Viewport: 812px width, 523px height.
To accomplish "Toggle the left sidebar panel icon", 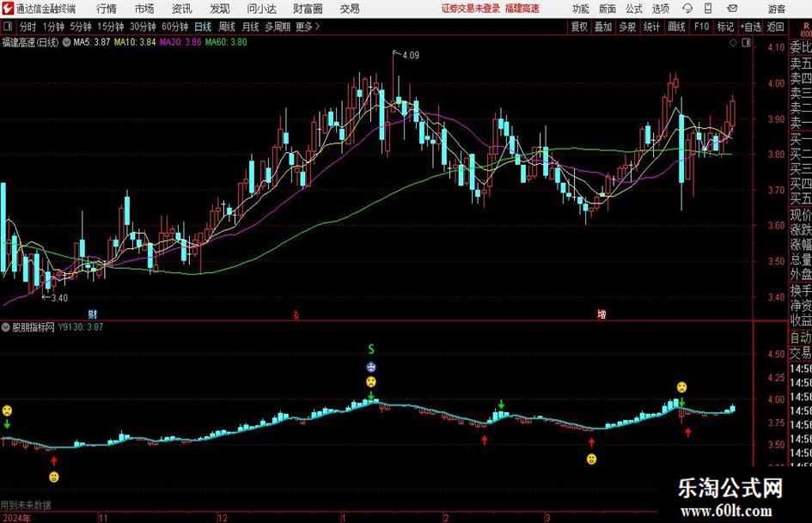I will point(8,26).
